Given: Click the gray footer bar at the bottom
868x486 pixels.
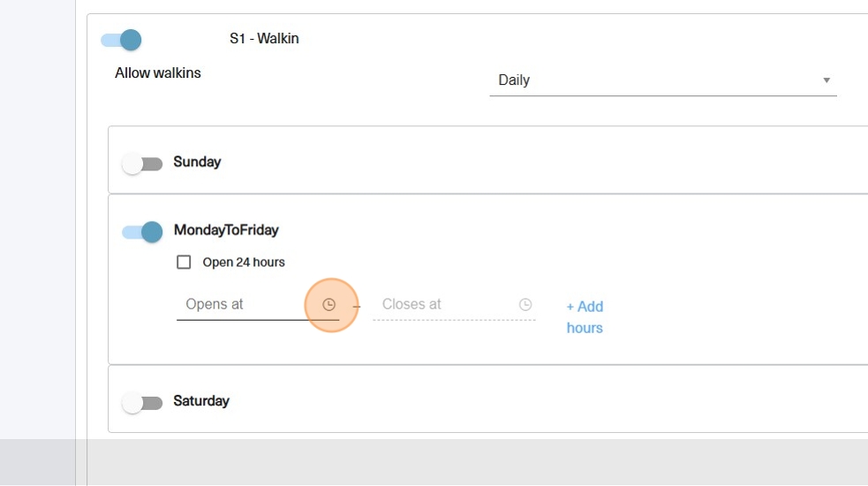Looking at the screenshot, I should 477,461.
